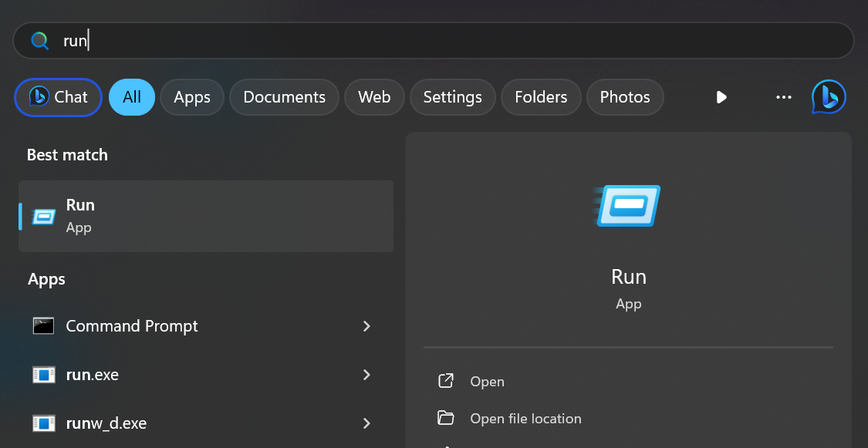Switch to the Web filter tab
The width and height of the screenshot is (868, 448).
374,97
